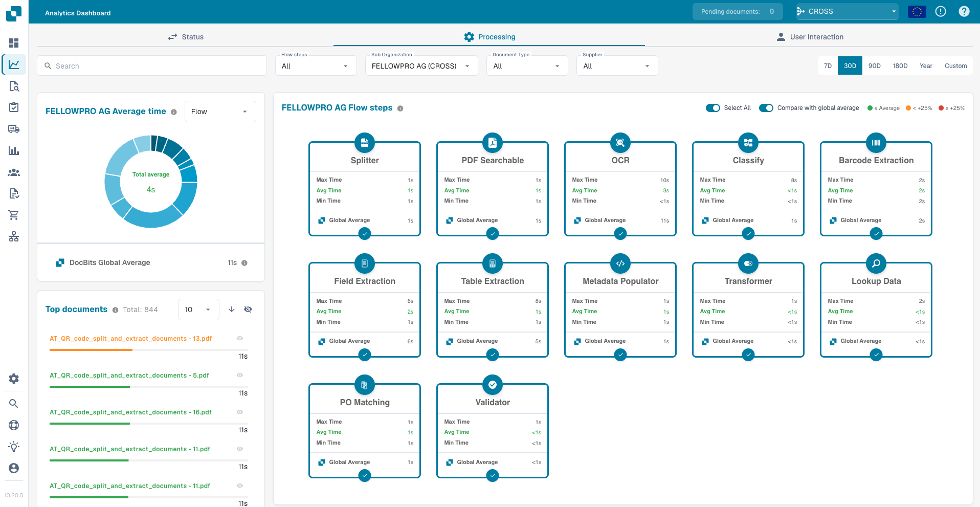
Task: Toggle the Select All switch
Action: tap(713, 108)
